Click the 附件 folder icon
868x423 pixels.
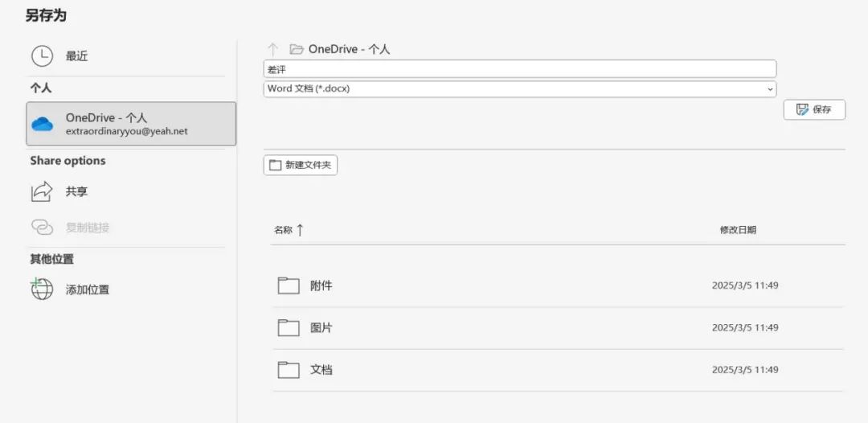point(289,285)
